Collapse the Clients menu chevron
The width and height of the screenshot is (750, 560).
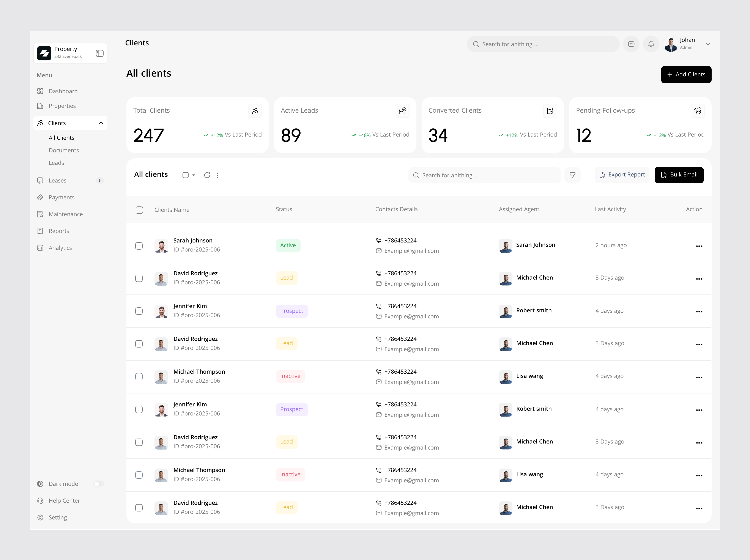101,123
